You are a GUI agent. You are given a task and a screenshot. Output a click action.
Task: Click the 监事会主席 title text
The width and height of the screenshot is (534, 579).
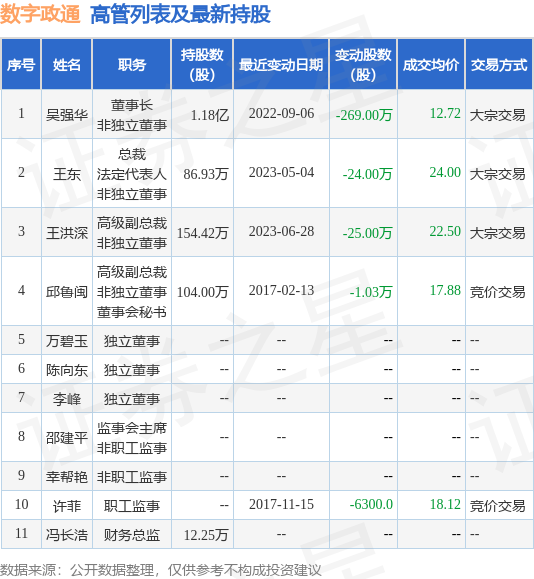tap(132, 428)
